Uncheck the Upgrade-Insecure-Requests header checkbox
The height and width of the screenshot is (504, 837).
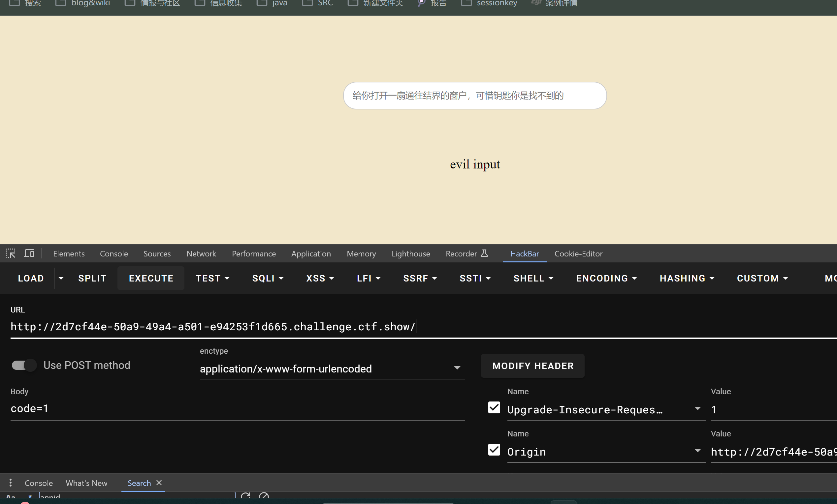494,408
